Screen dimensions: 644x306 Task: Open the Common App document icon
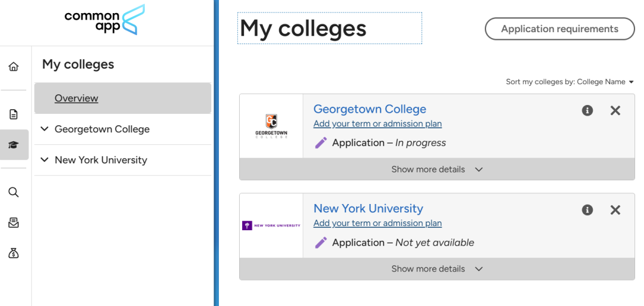14,114
